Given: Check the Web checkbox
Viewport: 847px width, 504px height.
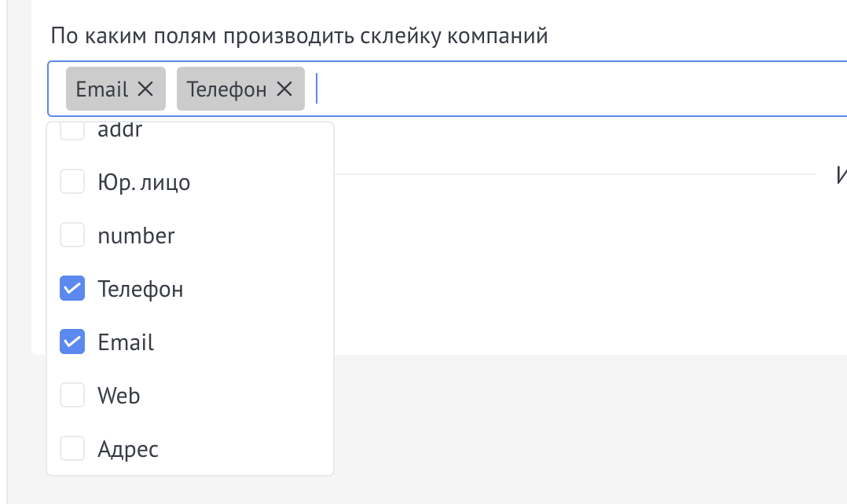Looking at the screenshot, I should [x=72, y=396].
